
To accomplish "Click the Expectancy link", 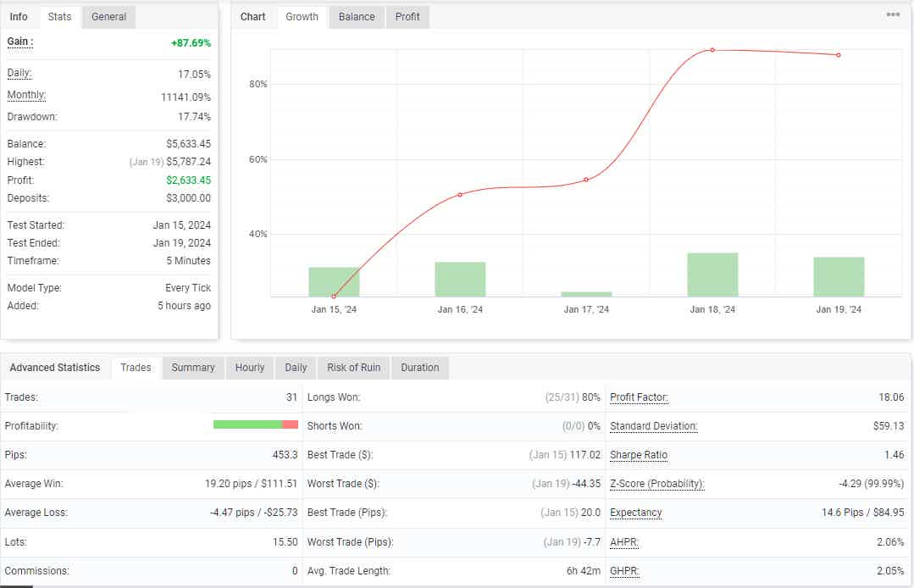I will pos(635,513).
